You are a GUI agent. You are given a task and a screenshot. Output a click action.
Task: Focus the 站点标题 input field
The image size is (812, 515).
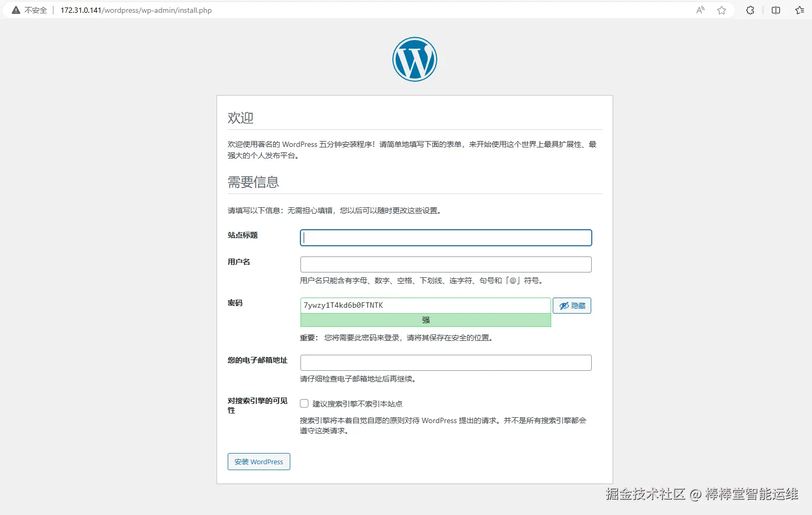(x=446, y=238)
